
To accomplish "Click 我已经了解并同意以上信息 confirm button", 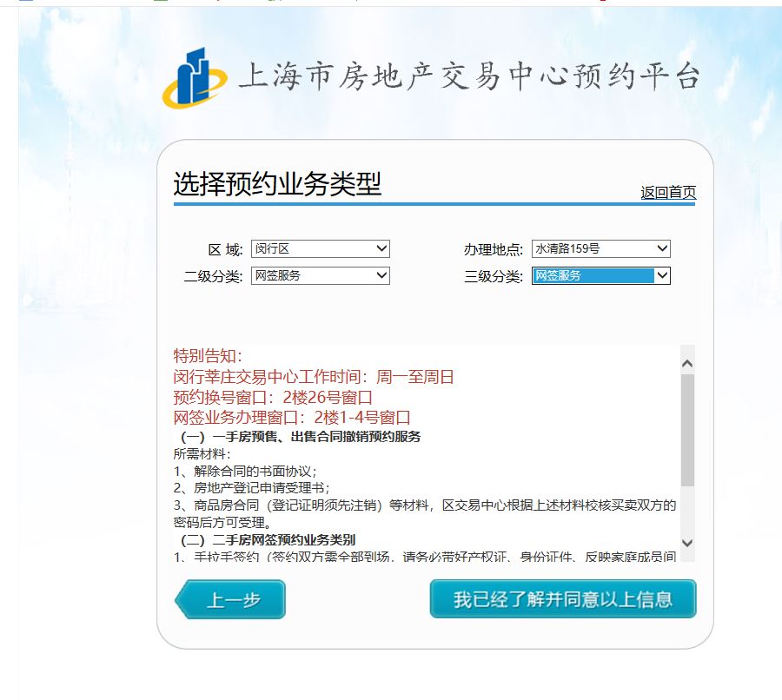I will tap(562, 599).
